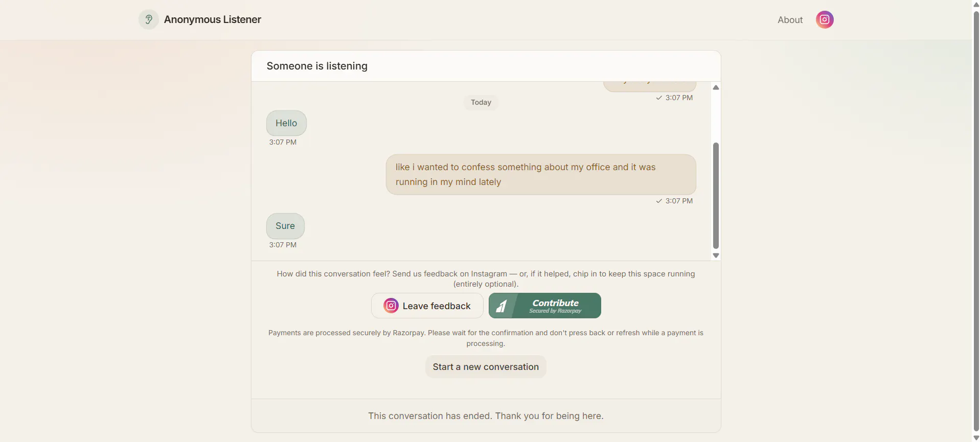980x442 pixels.
Task: Start a new conversation
Action: (x=486, y=367)
